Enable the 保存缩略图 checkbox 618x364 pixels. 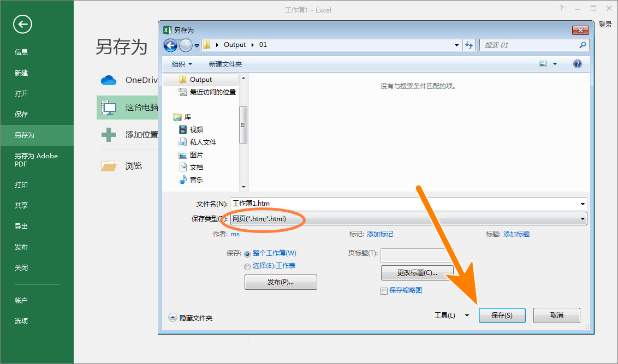click(384, 290)
